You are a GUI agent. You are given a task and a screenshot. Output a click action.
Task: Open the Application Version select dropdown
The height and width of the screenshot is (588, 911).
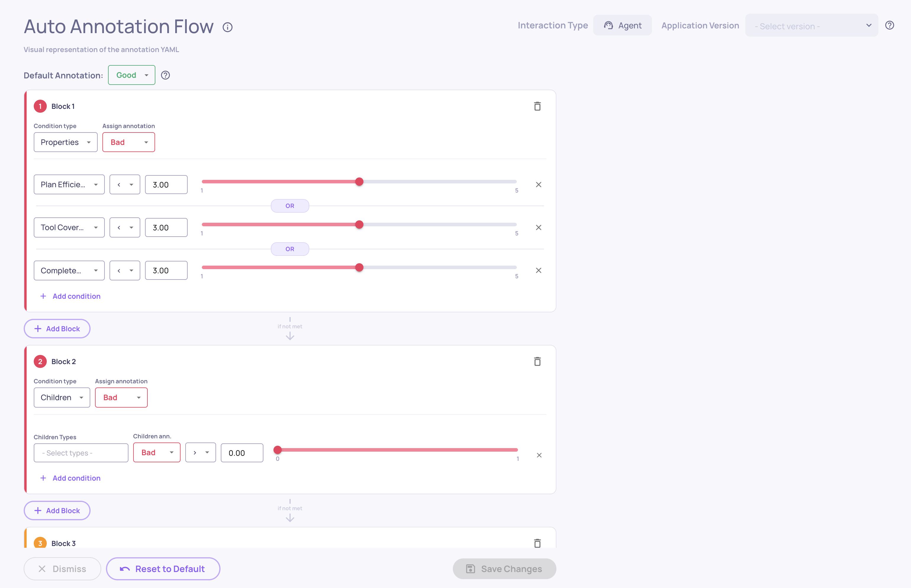tap(811, 25)
